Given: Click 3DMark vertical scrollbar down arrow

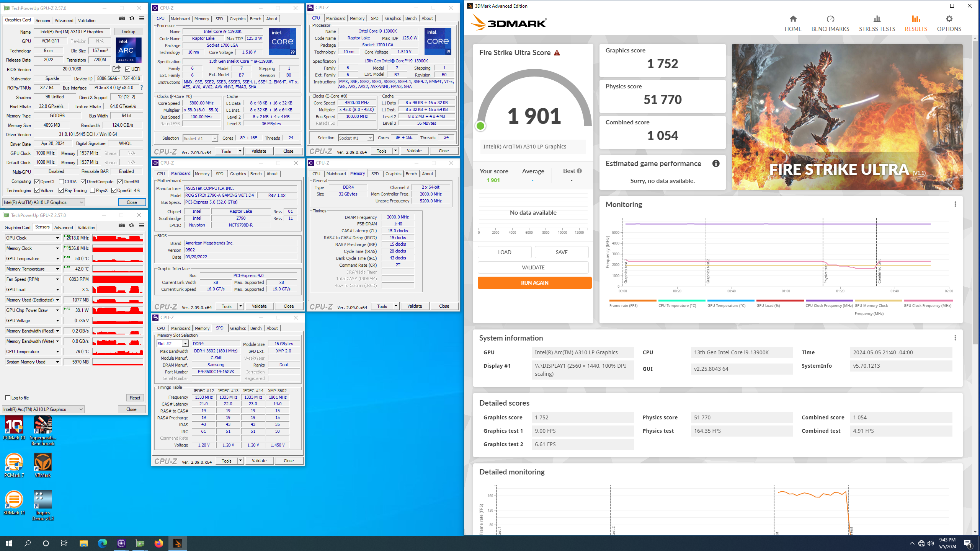Looking at the screenshot, I should pyautogui.click(x=974, y=532).
